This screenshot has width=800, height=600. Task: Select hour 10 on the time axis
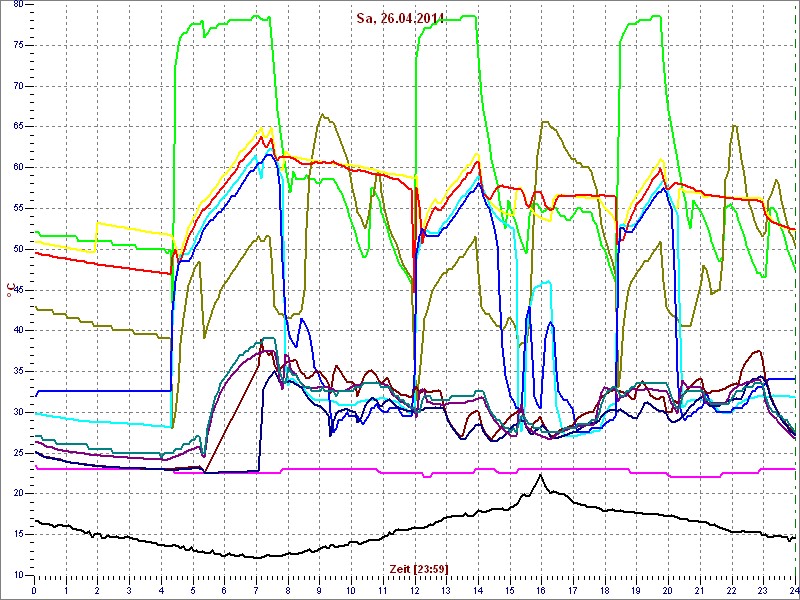pos(351,590)
